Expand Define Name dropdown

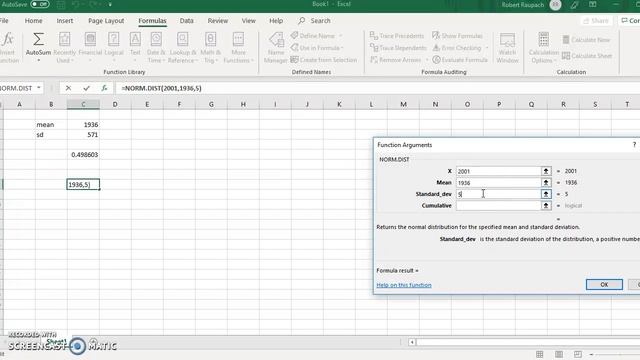pyautogui.click(x=340, y=36)
